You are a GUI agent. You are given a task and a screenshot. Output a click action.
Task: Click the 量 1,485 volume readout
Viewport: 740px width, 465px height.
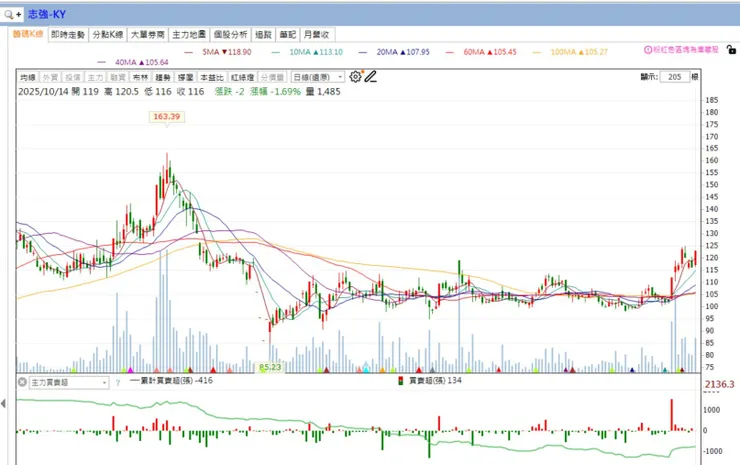(x=323, y=92)
